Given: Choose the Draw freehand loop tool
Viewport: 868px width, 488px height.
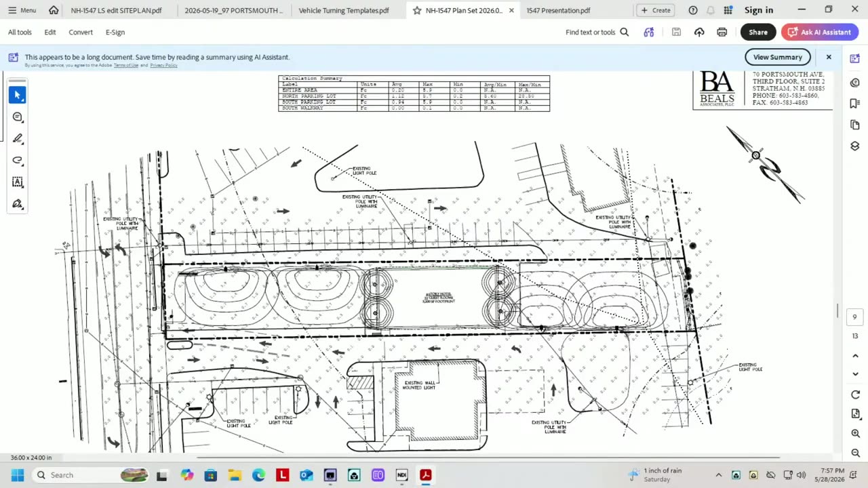Looking at the screenshot, I should [x=18, y=161].
